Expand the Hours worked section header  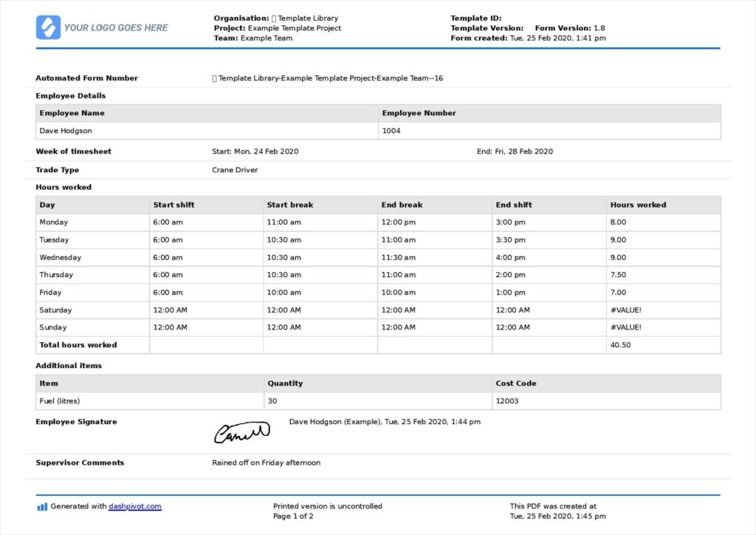tap(62, 187)
